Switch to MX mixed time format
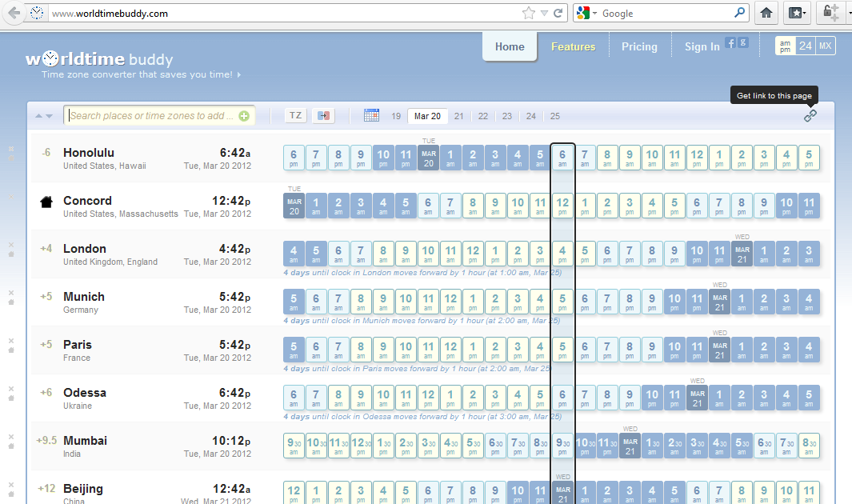Viewport: 852px width, 504px height. [826, 46]
